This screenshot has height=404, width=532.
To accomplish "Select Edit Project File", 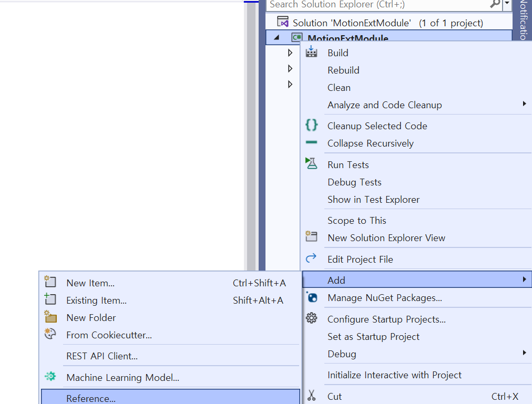I will tap(417, 259).
